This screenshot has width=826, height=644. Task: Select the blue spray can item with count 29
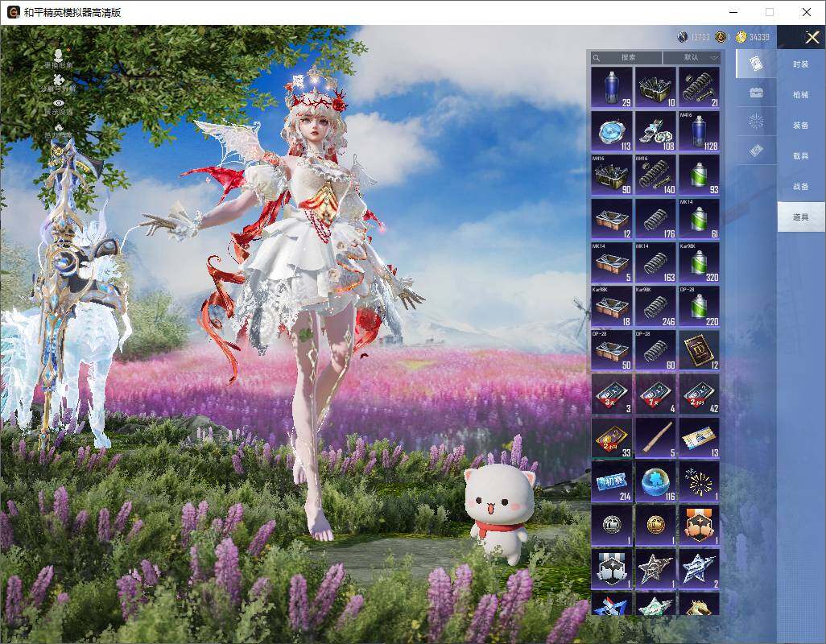(612, 88)
